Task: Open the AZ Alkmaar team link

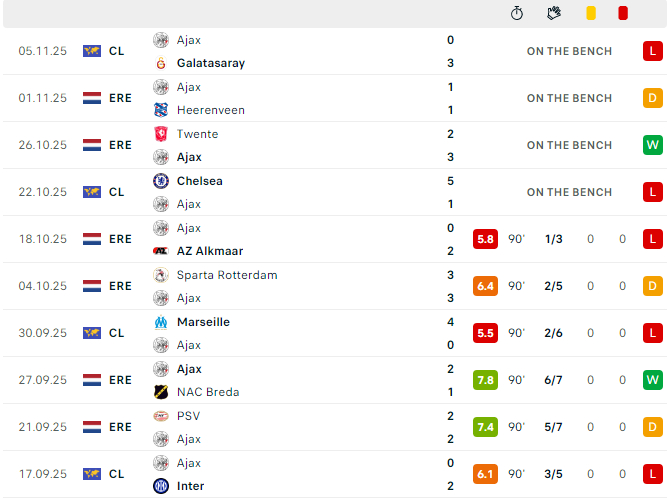Action: click(210, 251)
